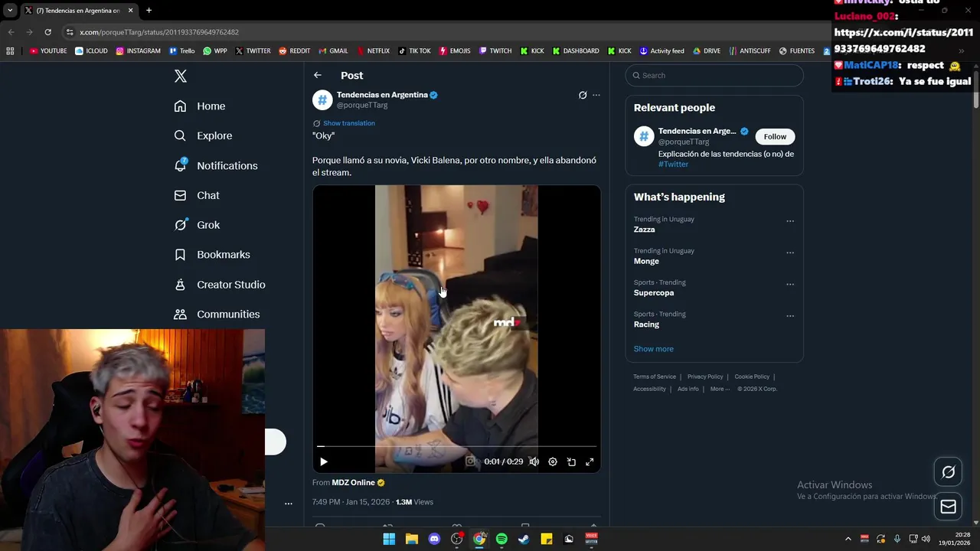Click the video progress bar

coord(456,446)
